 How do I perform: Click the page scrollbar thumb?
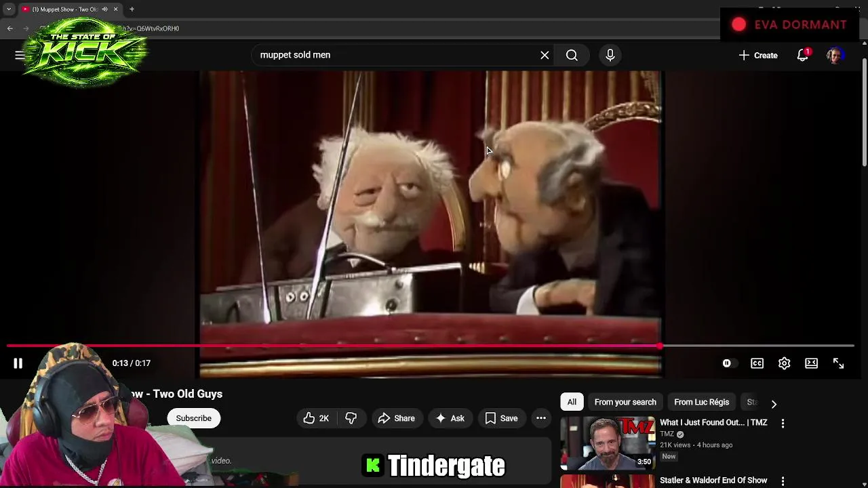click(x=864, y=112)
